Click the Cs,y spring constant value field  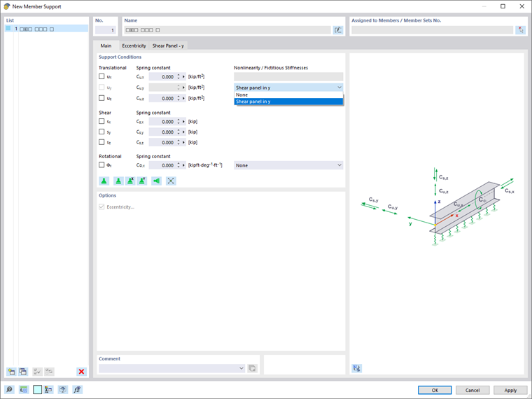pos(162,132)
